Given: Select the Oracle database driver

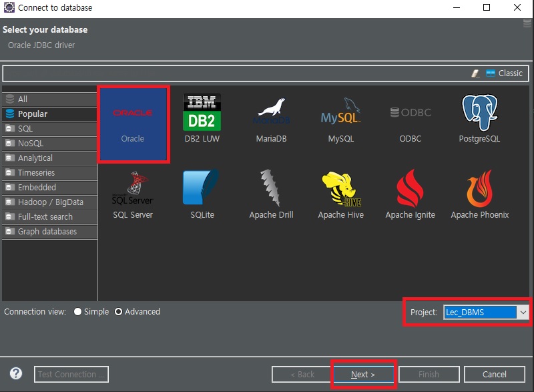Looking at the screenshot, I should [133, 124].
